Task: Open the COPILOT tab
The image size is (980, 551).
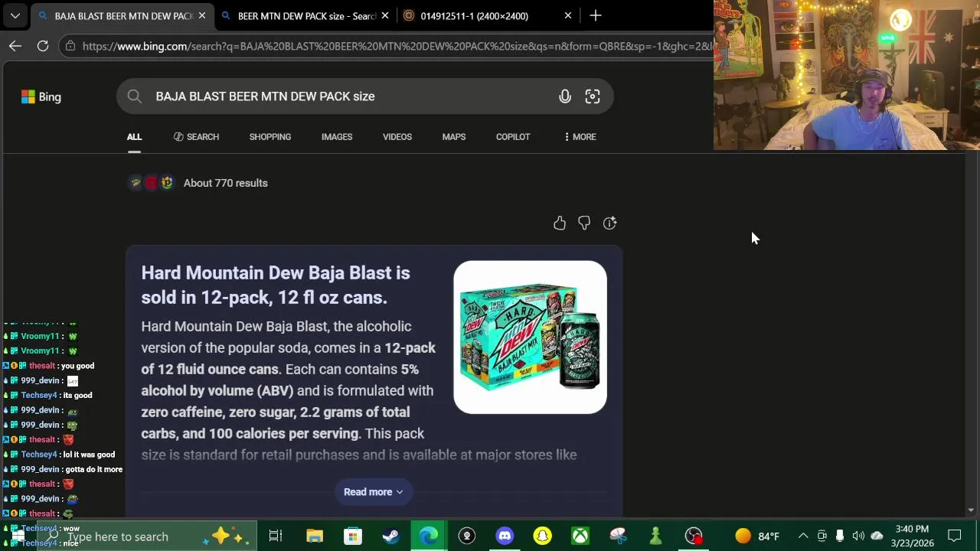Action: pos(513,137)
